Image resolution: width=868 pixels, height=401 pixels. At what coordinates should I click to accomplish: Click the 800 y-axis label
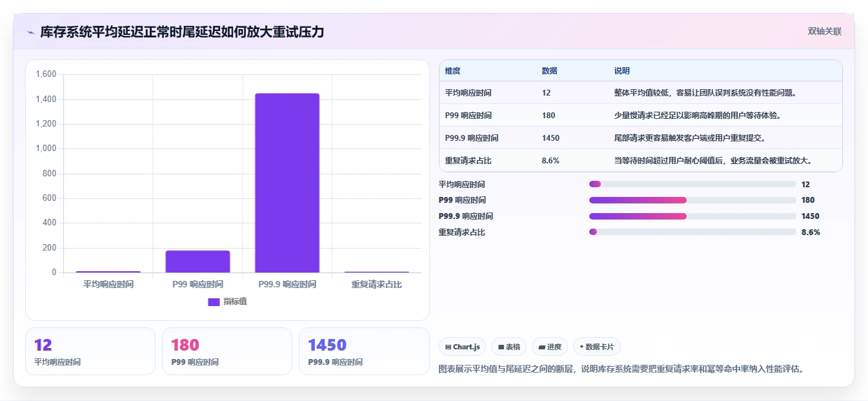(x=50, y=174)
